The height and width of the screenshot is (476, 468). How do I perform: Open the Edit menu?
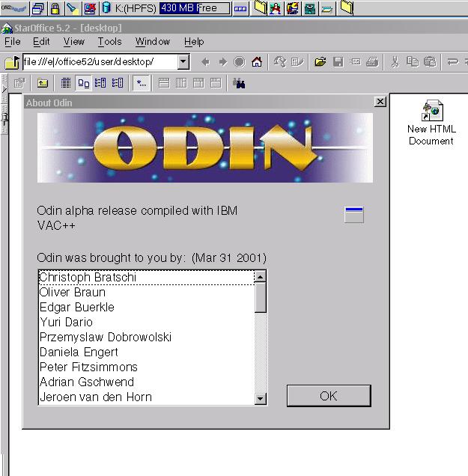pyautogui.click(x=41, y=42)
